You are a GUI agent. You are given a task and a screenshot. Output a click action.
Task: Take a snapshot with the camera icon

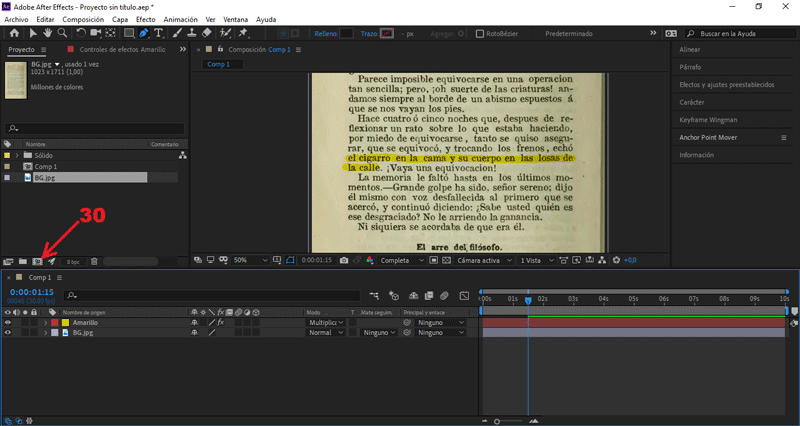tap(343, 260)
